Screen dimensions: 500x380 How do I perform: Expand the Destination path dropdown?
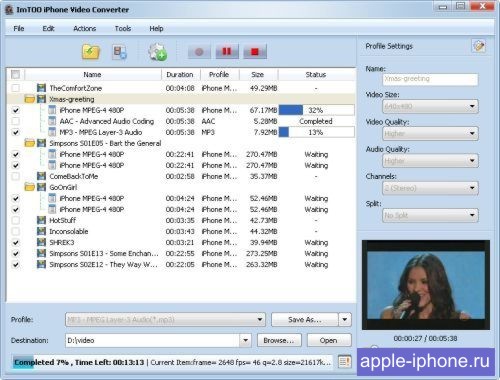(245, 340)
